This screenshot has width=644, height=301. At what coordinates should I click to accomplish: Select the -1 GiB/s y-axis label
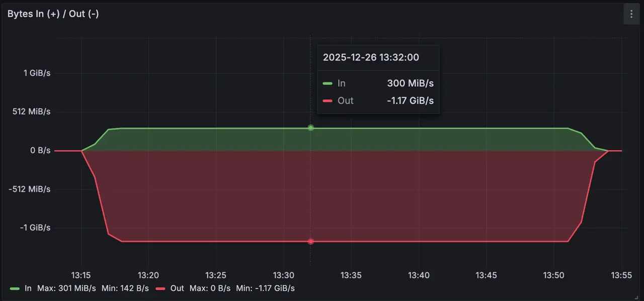pos(35,228)
